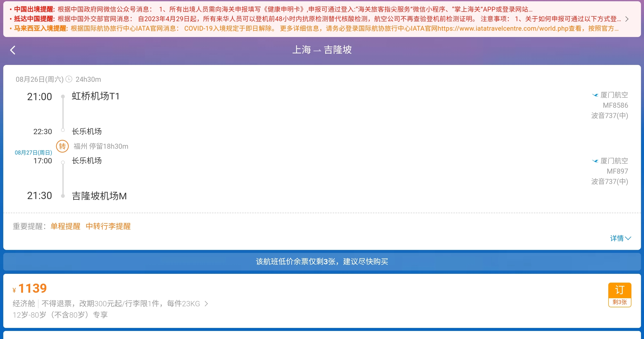The image size is (644, 339).
Task: Open 马来西亚入境提醒 notice
Action: (x=314, y=28)
